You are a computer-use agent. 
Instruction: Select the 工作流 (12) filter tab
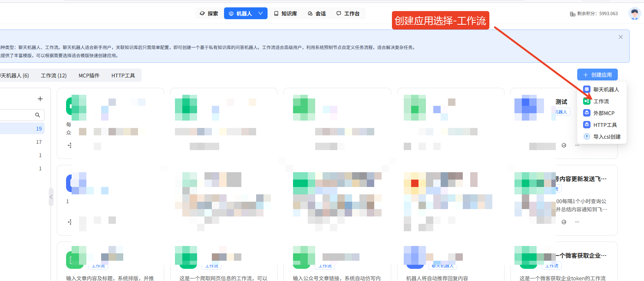pyautogui.click(x=54, y=76)
